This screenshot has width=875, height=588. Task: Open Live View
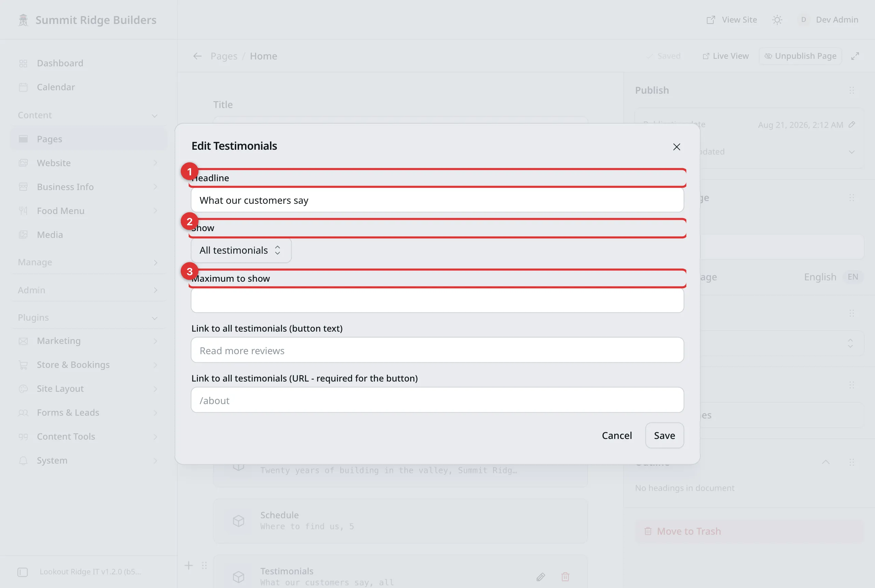725,56
